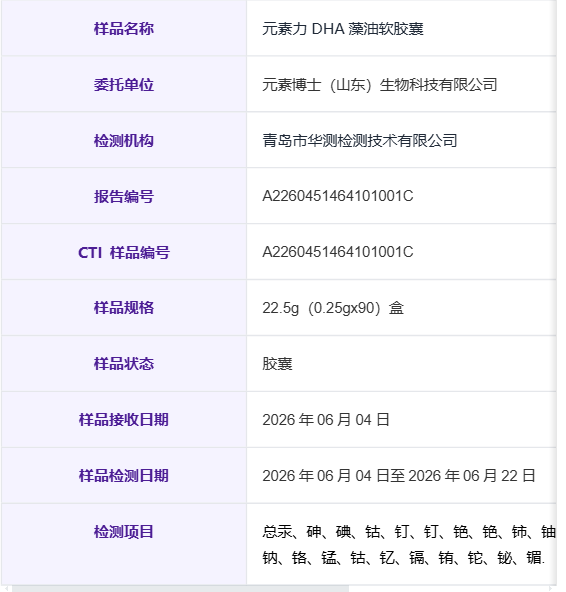
Task: Click the specification value 22.5g（0.25gx90）盒
Action: [x=333, y=308]
